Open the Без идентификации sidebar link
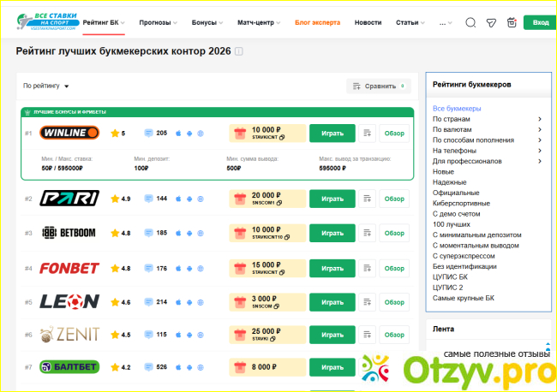 (x=464, y=266)
